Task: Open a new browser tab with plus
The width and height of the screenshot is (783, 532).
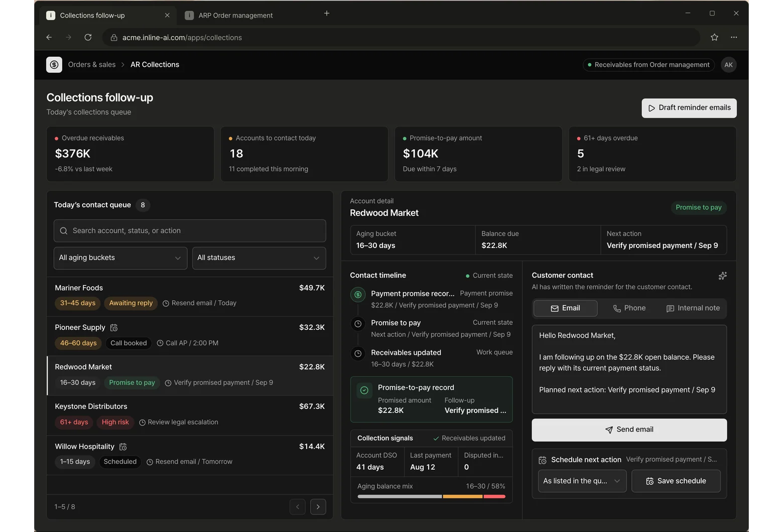Action: click(x=327, y=13)
